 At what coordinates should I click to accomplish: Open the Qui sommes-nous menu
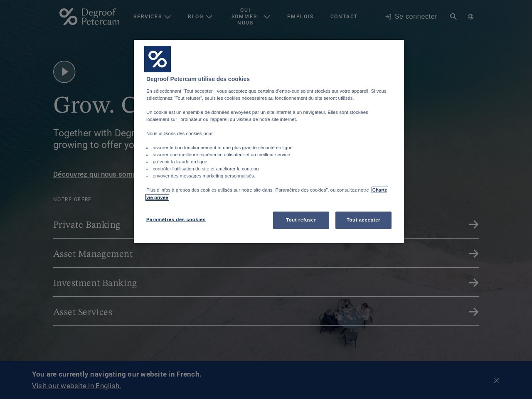click(x=245, y=17)
